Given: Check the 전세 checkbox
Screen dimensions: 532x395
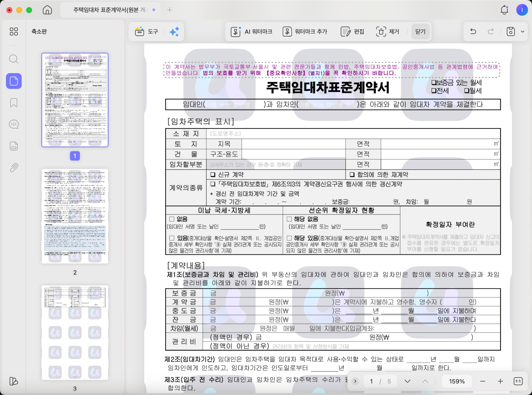Looking at the screenshot, I should [434, 91].
